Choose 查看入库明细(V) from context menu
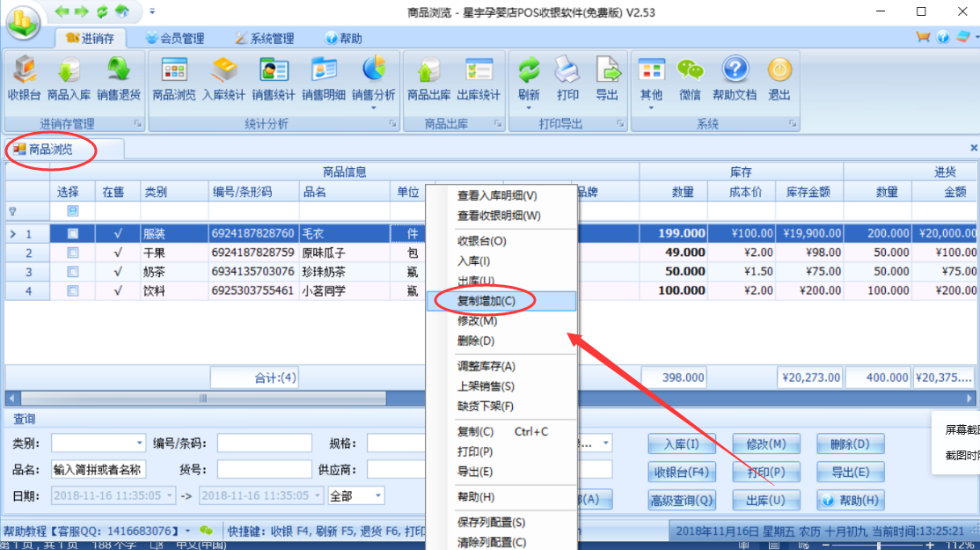This screenshot has height=550, width=980. [501, 195]
